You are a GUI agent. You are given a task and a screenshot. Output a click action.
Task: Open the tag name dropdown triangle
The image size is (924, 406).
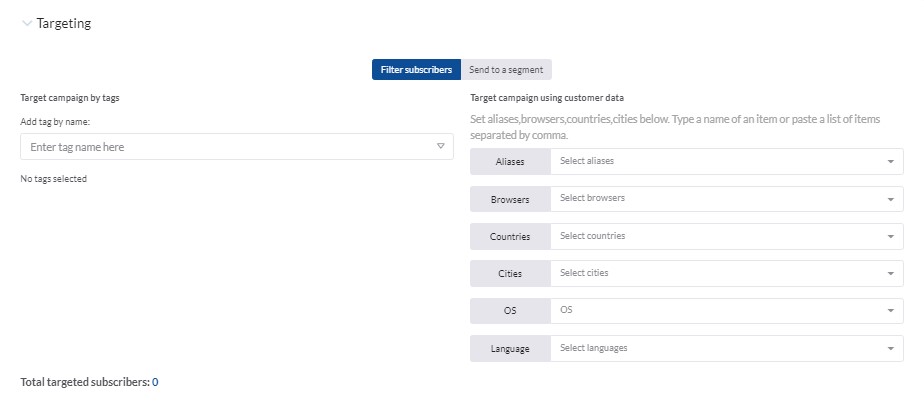click(x=440, y=146)
